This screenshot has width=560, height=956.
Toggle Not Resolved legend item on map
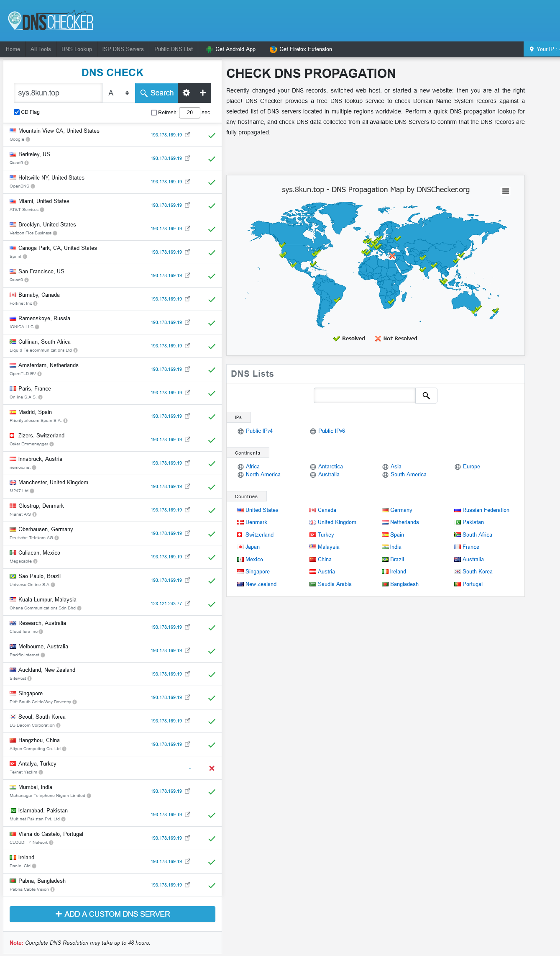click(396, 339)
